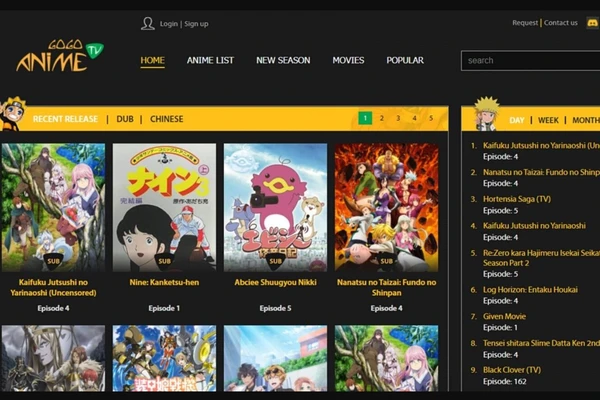Click the GogoAnime TV logo
The width and height of the screenshot is (600, 400).
click(60, 56)
